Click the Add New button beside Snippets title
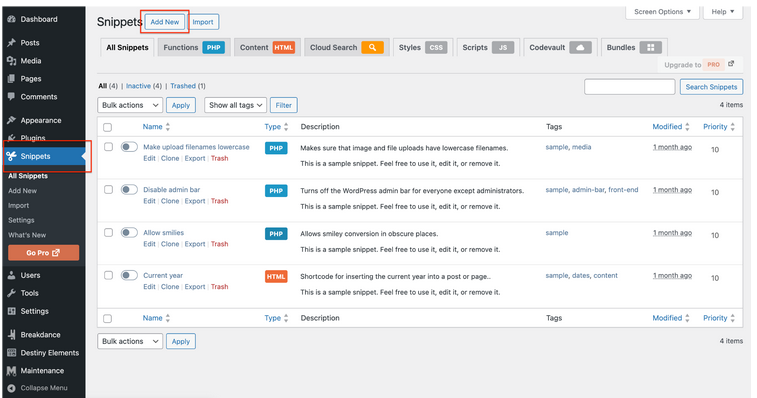Image resolution: width=757 pixels, height=398 pixels. 165,22
